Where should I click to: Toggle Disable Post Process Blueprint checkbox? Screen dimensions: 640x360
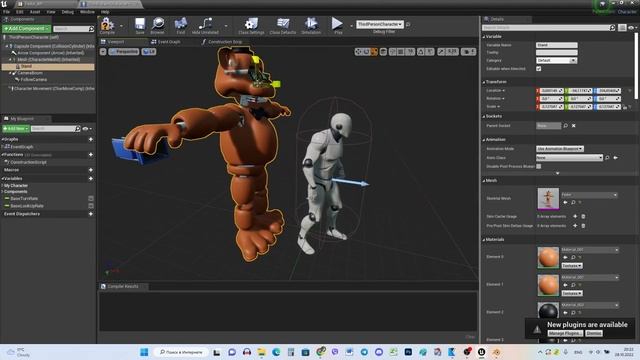click(539, 166)
